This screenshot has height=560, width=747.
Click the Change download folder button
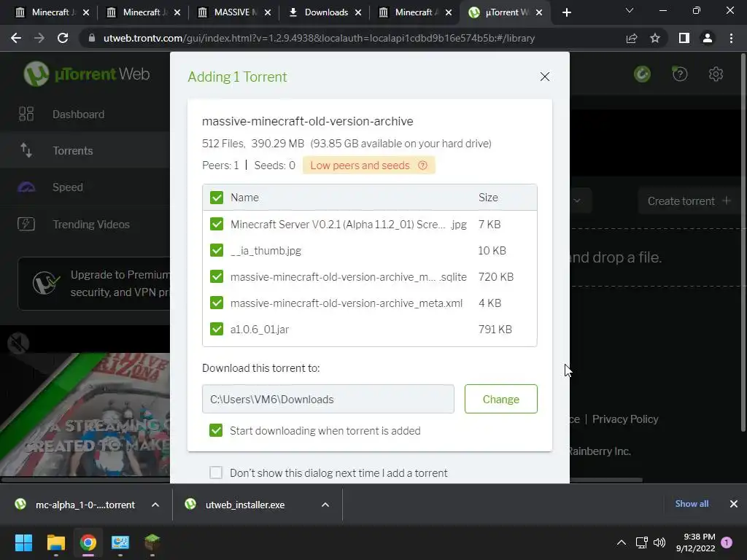click(500, 399)
